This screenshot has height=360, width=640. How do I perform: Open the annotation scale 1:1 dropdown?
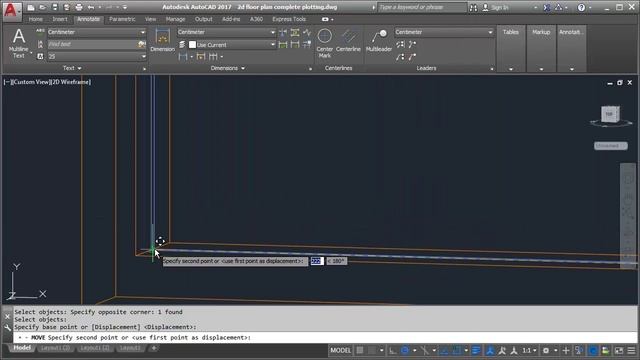pos(529,350)
